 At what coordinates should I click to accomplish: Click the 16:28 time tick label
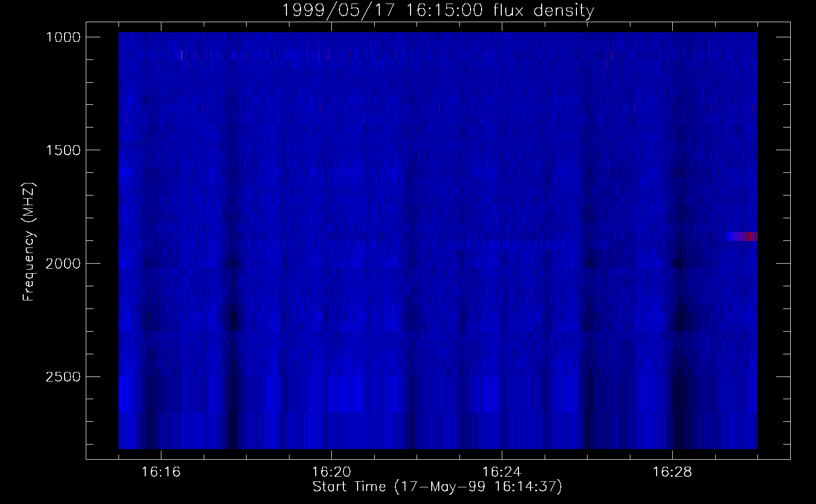pyautogui.click(x=672, y=472)
